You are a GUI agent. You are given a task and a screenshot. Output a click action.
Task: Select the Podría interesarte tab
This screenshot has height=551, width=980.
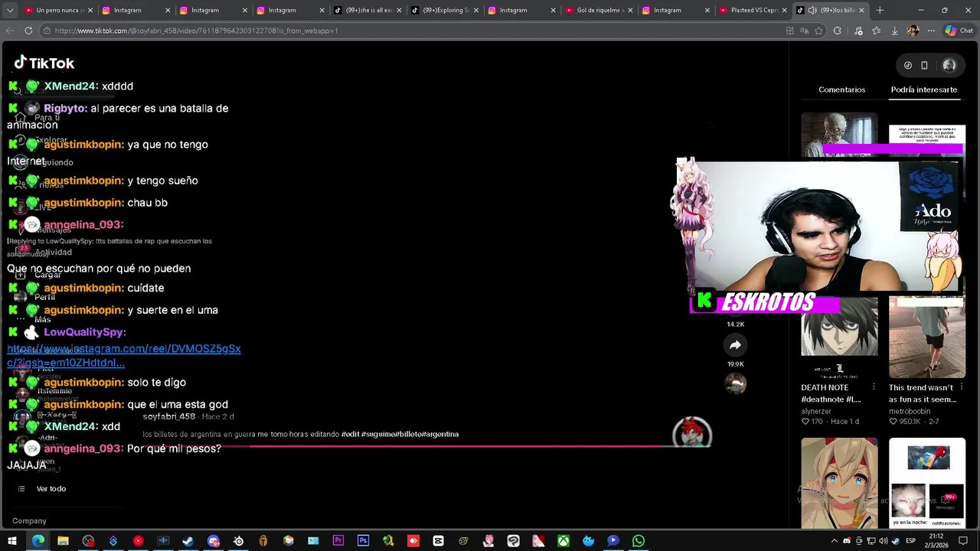[923, 90]
